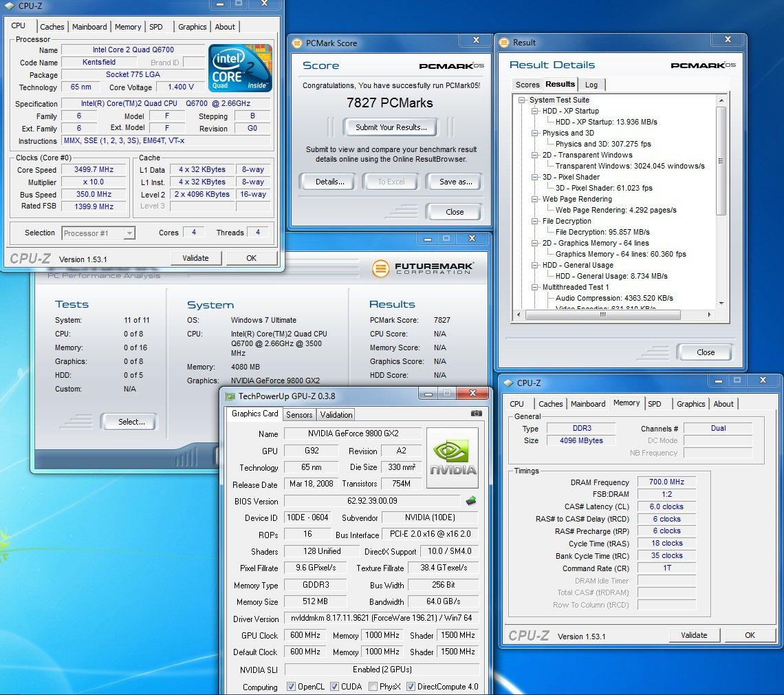Image resolution: width=784 pixels, height=695 pixels.
Task: Collapse the HDD - General Usage node
Action: (534, 265)
